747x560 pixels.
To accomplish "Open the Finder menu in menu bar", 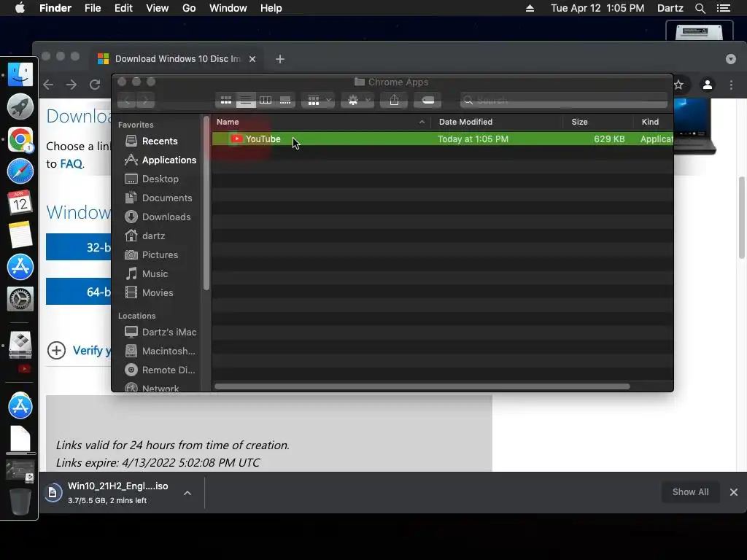I will point(55,8).
